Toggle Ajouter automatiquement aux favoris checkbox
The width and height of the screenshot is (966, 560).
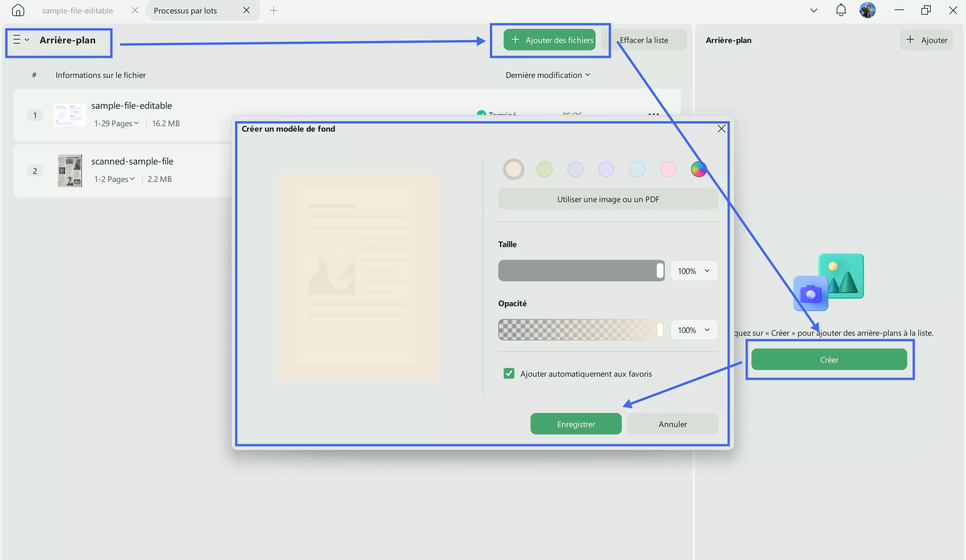pos(509,373)
